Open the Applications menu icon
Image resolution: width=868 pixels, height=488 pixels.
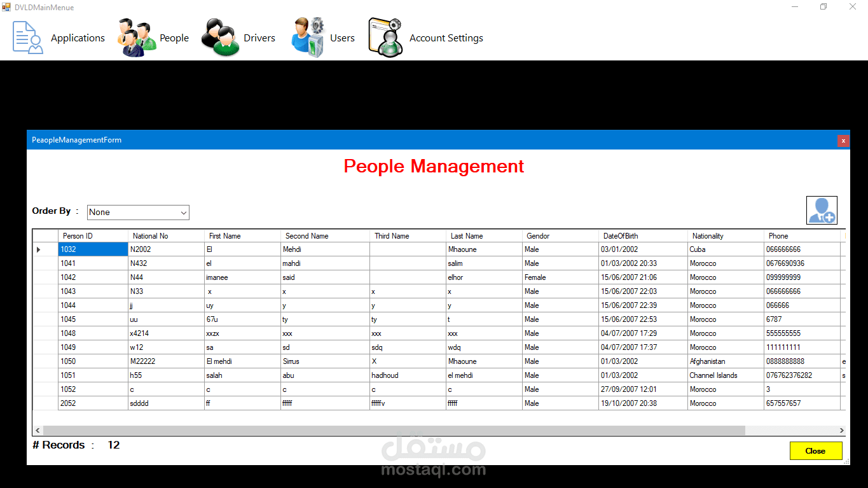pos(28,38)
